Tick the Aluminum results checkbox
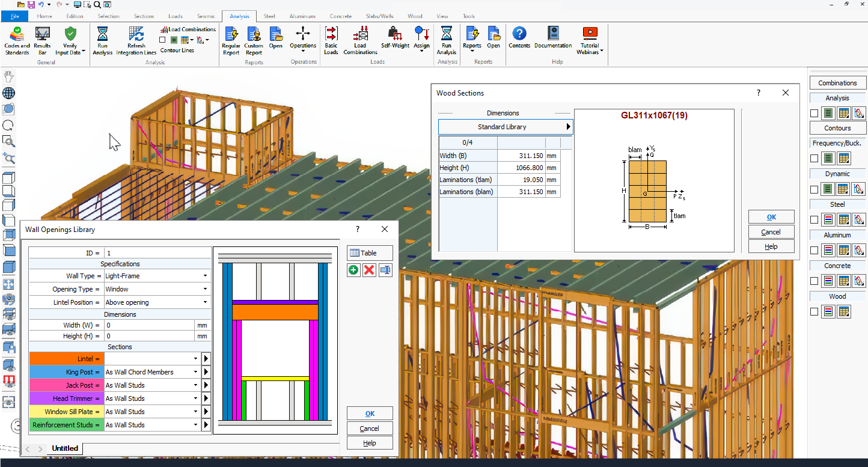 click(x=814, y=251)
